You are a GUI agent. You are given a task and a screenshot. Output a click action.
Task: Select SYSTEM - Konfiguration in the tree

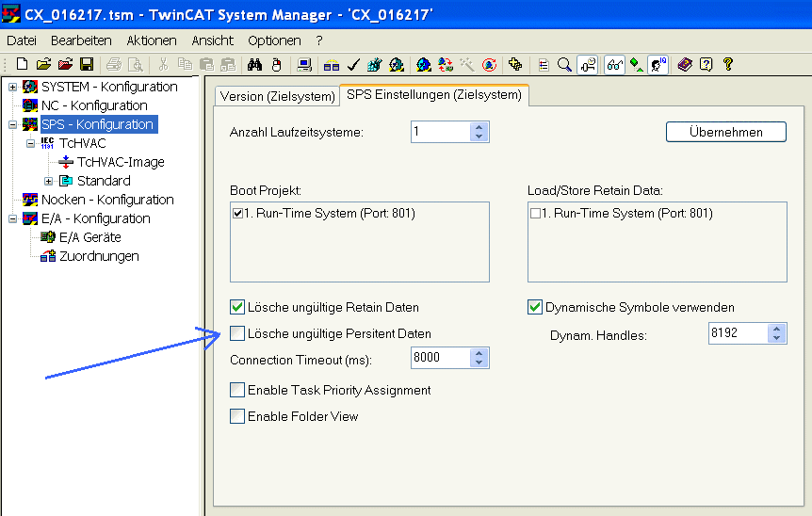point(109,87)
